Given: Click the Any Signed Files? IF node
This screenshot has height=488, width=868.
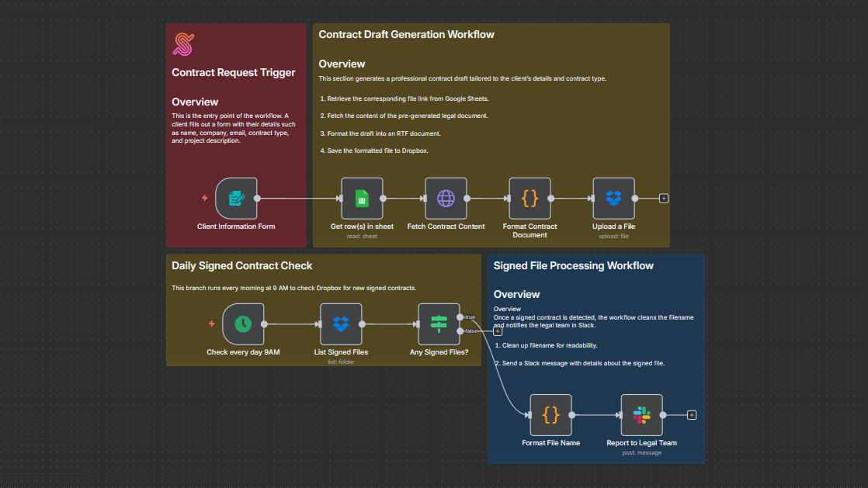Looking at the screenshot, I should pyautogui.click(x=439, y=324).
